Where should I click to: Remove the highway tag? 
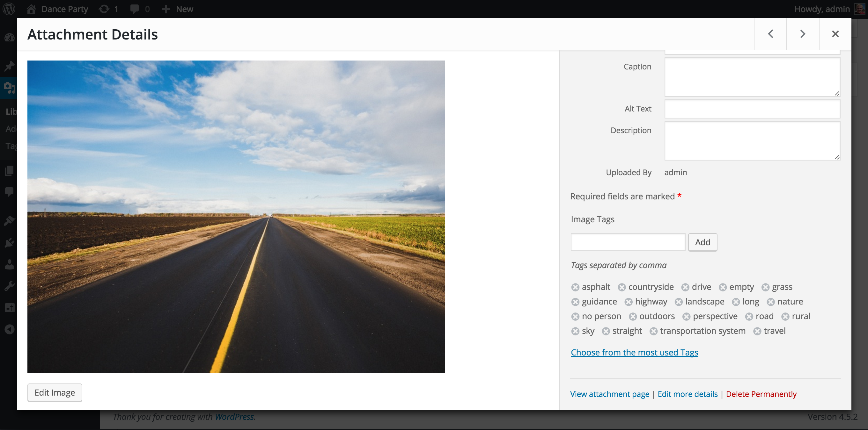629,302
